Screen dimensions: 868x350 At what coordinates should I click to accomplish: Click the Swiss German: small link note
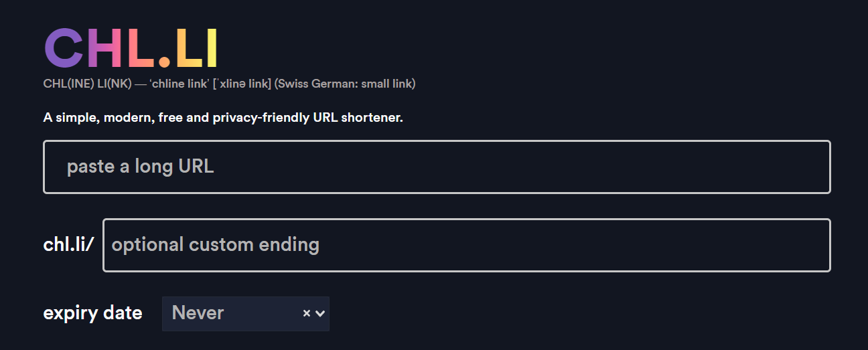[345, 84]
